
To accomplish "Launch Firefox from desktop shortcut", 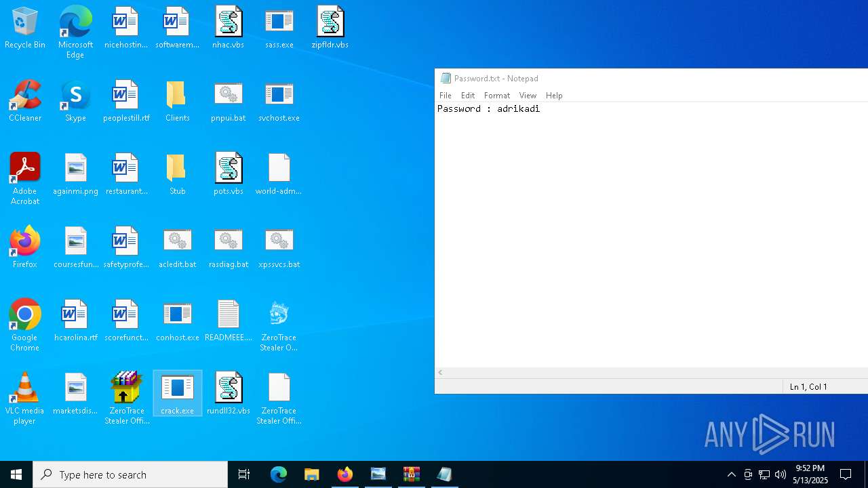I will [x=24, y=248].
